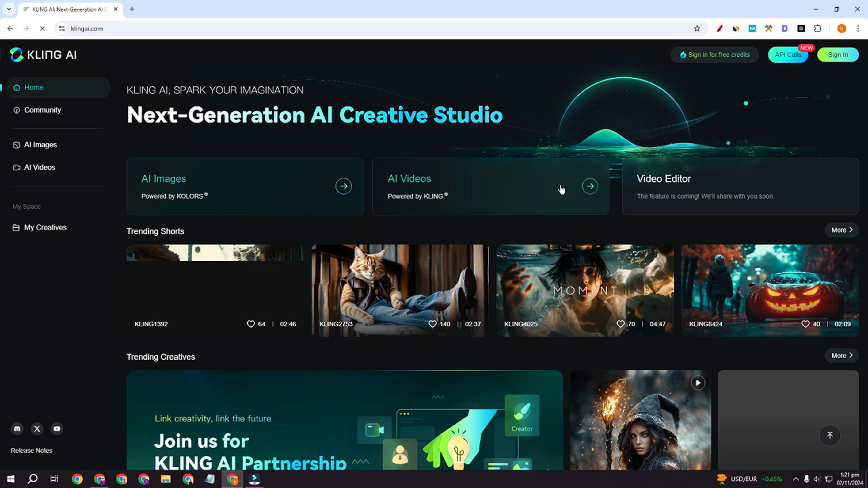Viewport: 868px width, 488px height.
Task: Open the KLING4025 Moment video thumbnail
Action: pyautogui.click(x=585, y=291)
